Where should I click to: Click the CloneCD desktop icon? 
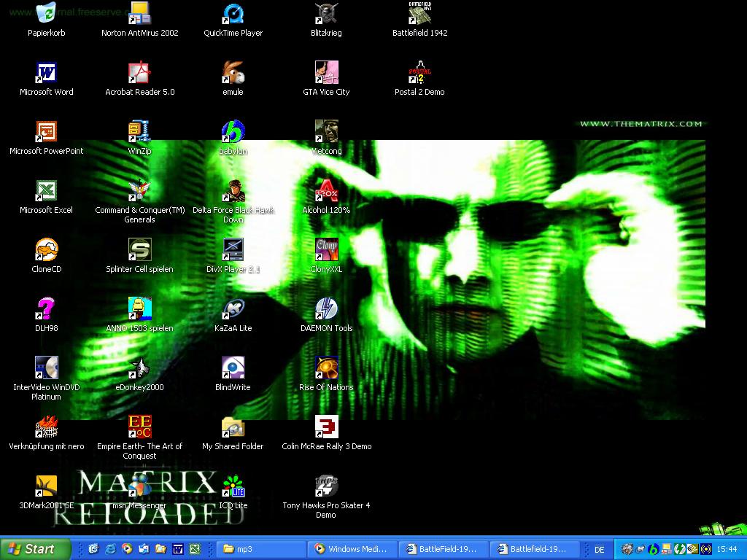point(46,249)
